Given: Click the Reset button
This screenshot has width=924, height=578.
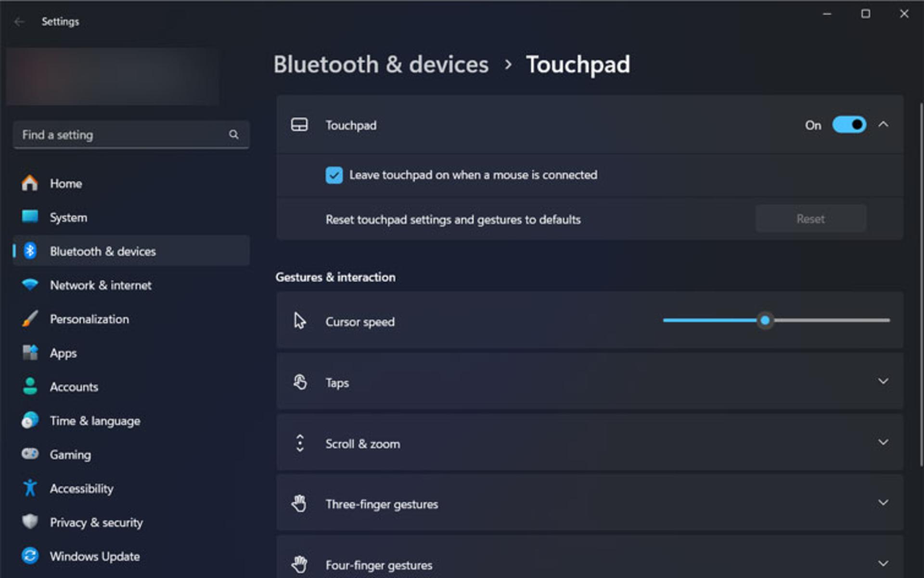Looking at the screenshot, I should [811, 219].
